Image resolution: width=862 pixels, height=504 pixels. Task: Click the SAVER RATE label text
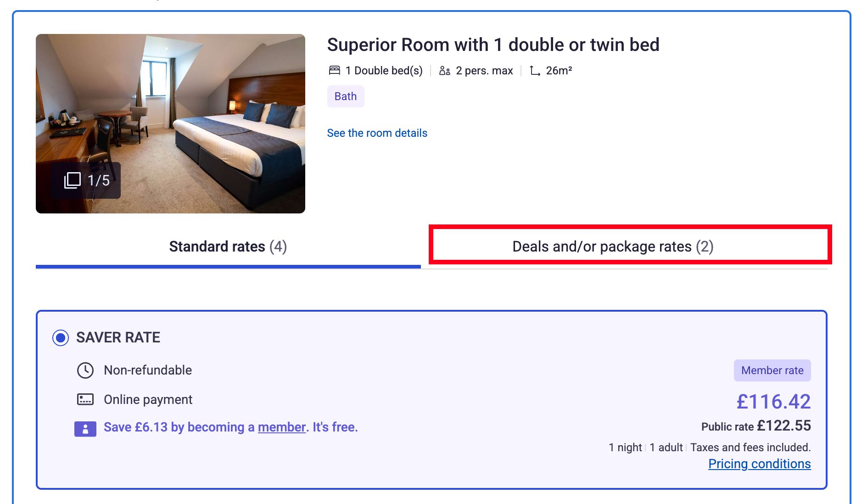118,337
